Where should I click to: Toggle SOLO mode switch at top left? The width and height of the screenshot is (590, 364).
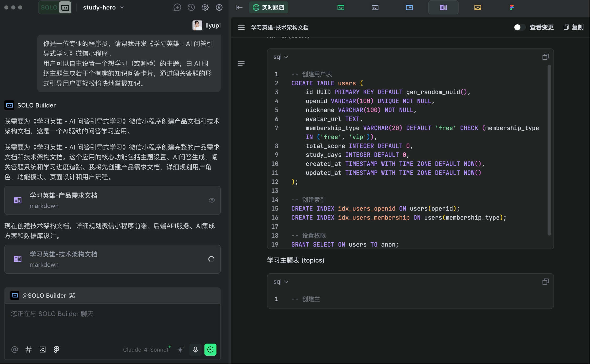(x=55, y=7)
